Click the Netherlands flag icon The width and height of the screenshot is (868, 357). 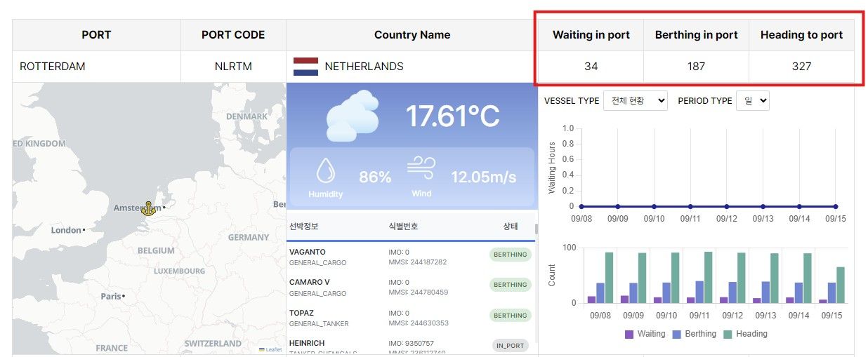305,67
